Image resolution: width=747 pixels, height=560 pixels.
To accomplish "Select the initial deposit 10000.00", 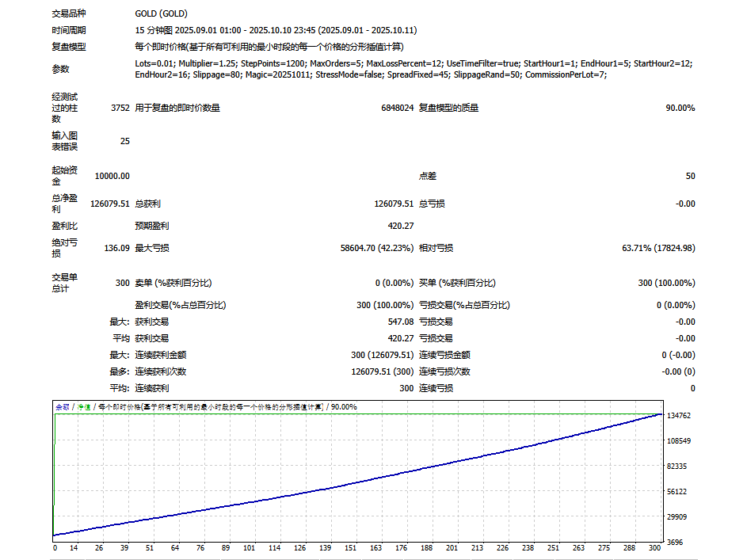I will coord(112,176).
